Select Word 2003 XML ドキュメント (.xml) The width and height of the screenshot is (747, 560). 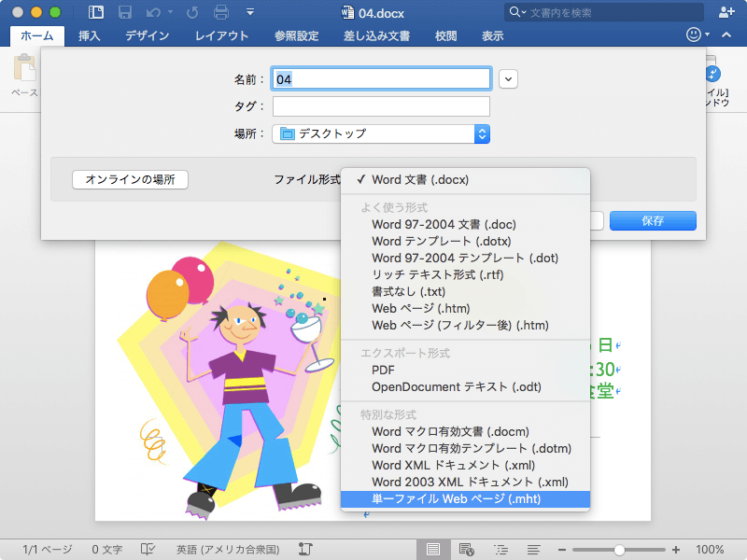point(465,482)
